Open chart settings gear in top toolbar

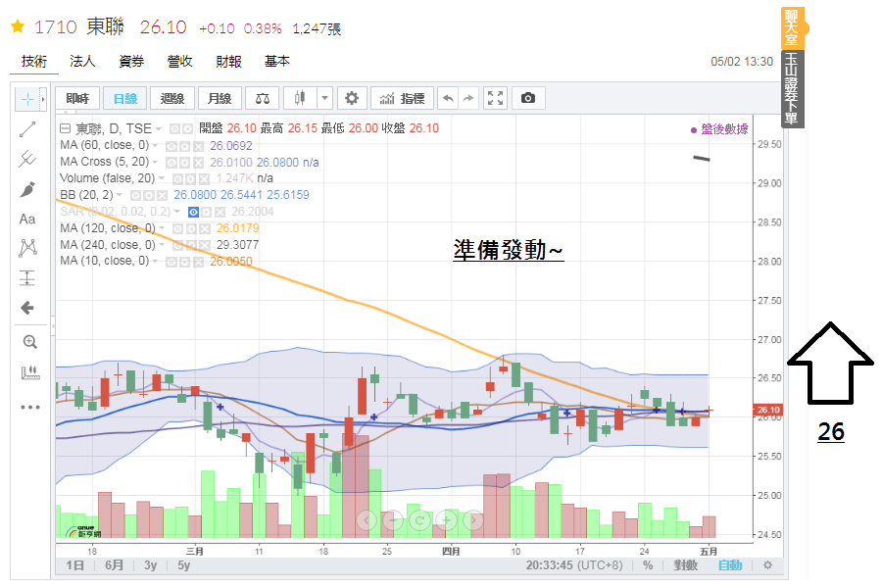pos(352,98)
